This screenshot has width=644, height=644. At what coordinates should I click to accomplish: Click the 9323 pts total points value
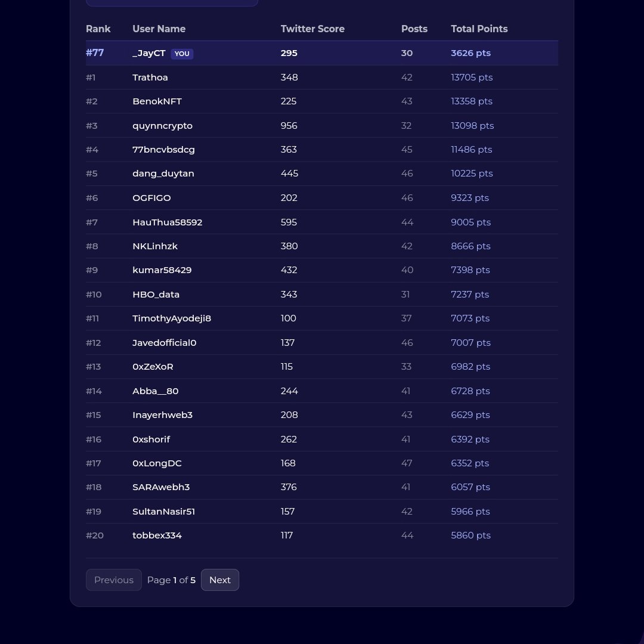tap(469, 197)
